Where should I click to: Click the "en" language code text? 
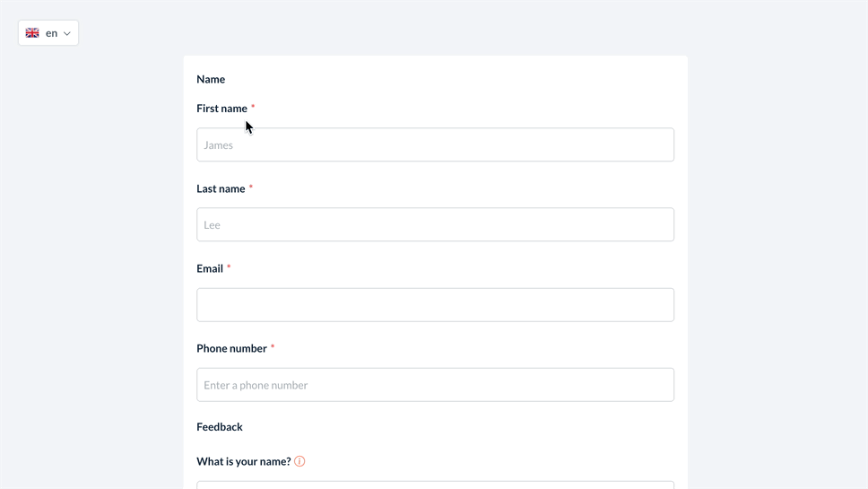click(x=51, y=33)
